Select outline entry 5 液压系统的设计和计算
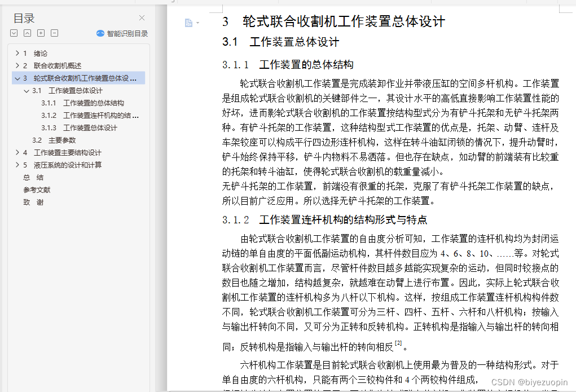The image size is (576, 392). click(62, 165)
